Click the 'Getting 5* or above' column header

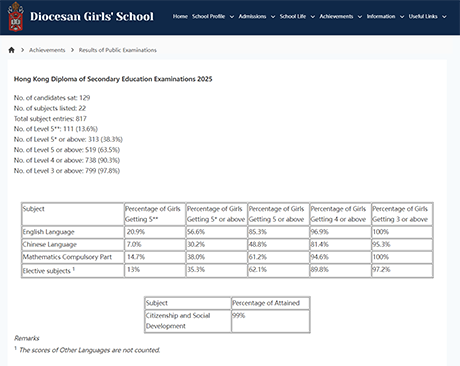tap(216, 214)
